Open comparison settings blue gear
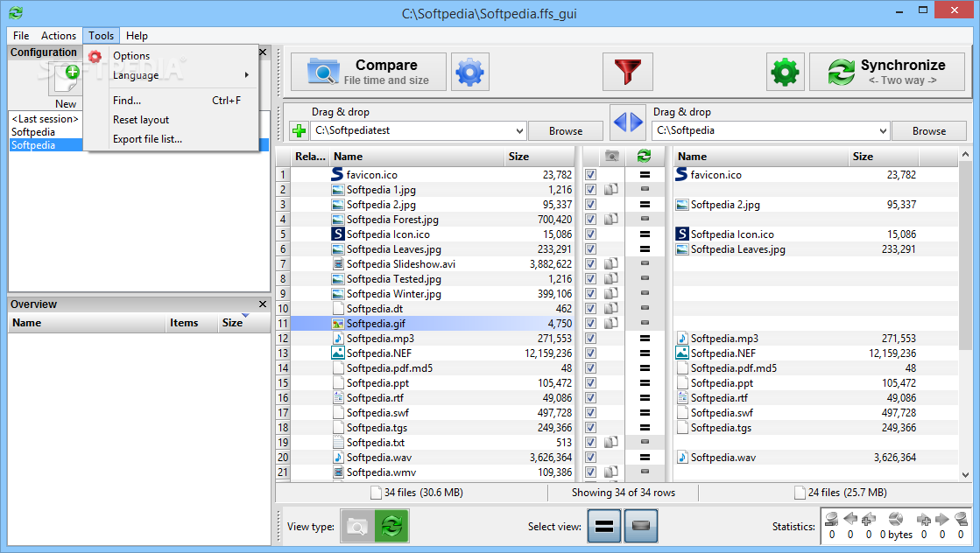The image size is (980, 553). pos(470,72)
